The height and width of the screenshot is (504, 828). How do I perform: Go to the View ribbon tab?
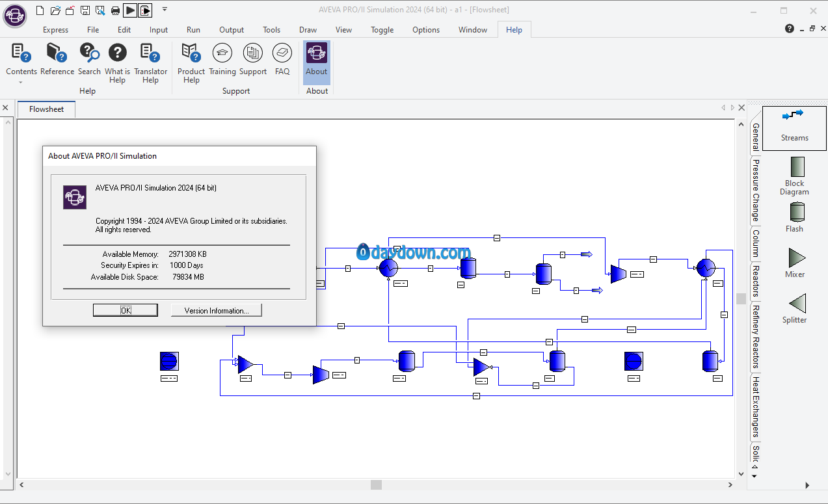click(x=344, y=29)
